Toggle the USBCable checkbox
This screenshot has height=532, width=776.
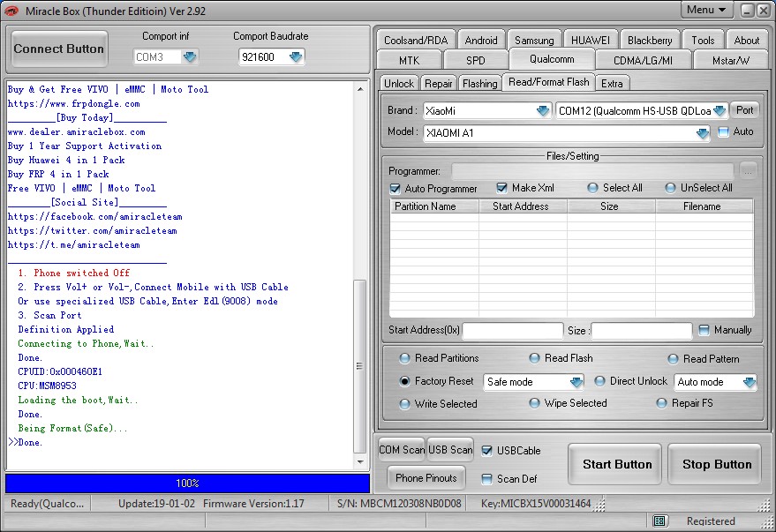[487, 451]
